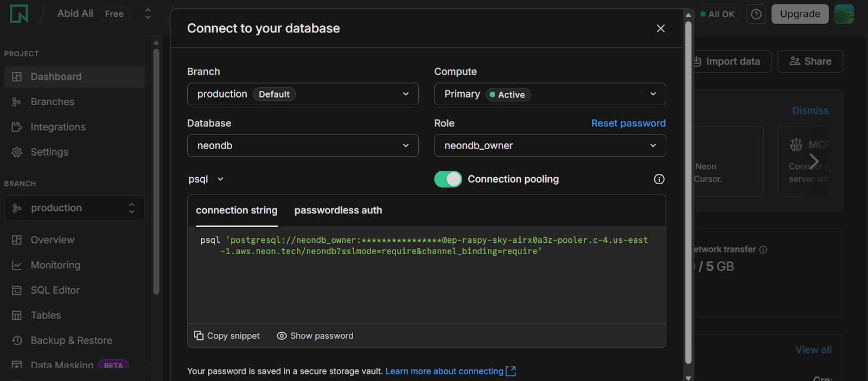This screenshot has height=381, width=868.
Task: Switch to the passwordless auth tab
Action: 338,210
